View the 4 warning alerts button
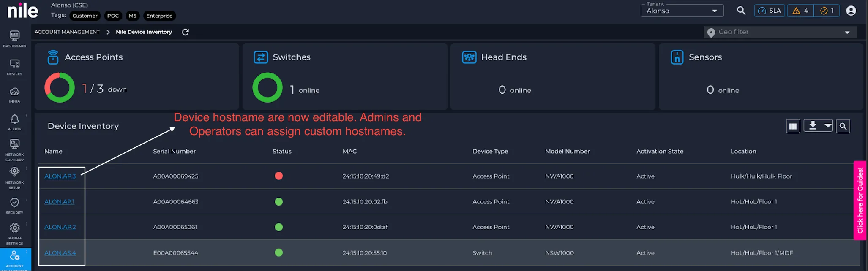 point(800,11)
